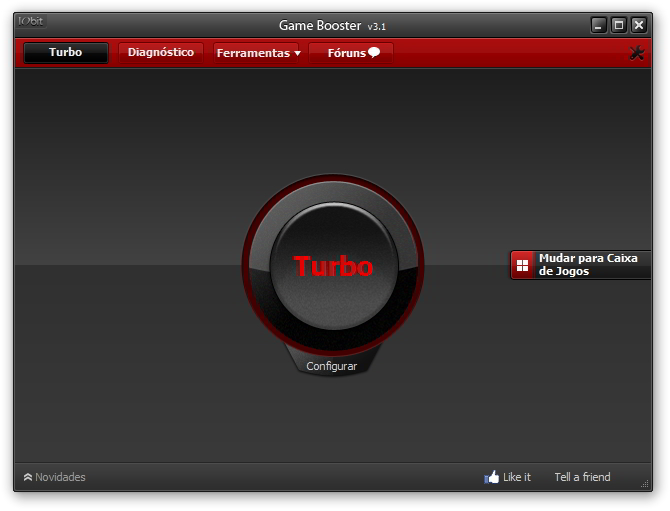Click the Game Box grid icon

pyautogui.click(x=522, y=265)
